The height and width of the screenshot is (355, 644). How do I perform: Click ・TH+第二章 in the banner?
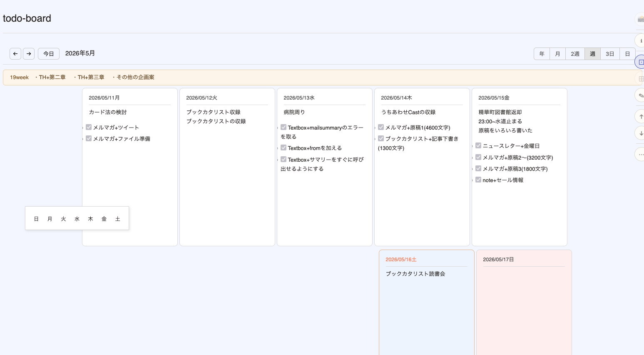click(50, 77)
